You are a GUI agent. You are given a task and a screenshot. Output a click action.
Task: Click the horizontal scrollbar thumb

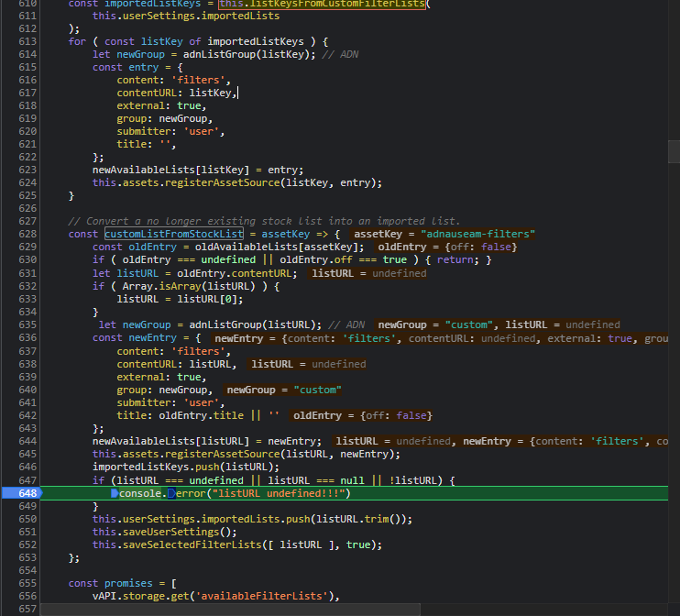[x=230, y=610]
